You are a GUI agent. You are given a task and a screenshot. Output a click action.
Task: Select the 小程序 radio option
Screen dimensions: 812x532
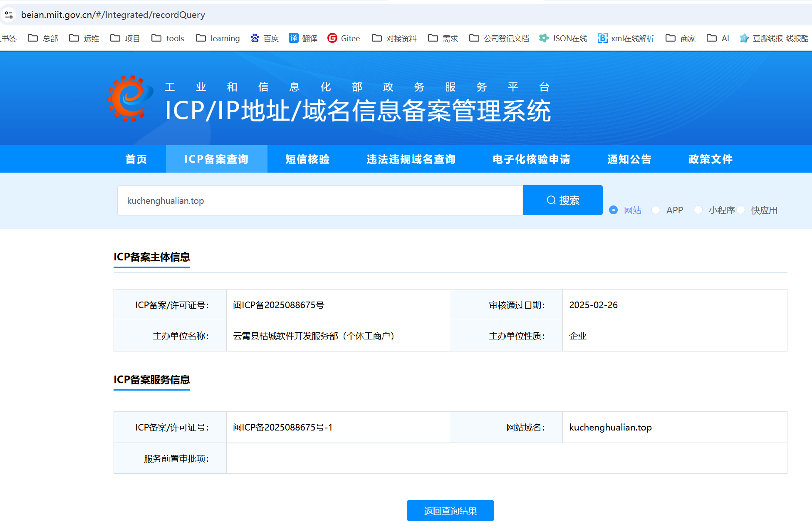[698, 210]
